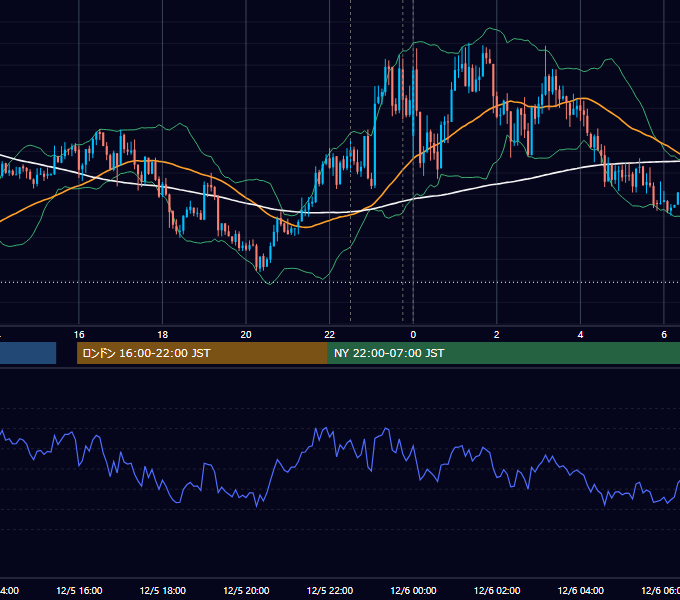Click the "0" midnight hour label under the candlestick chart
The width and height of the screenshot is (680, 600).
pyautogui.click(x=413, y=335)
